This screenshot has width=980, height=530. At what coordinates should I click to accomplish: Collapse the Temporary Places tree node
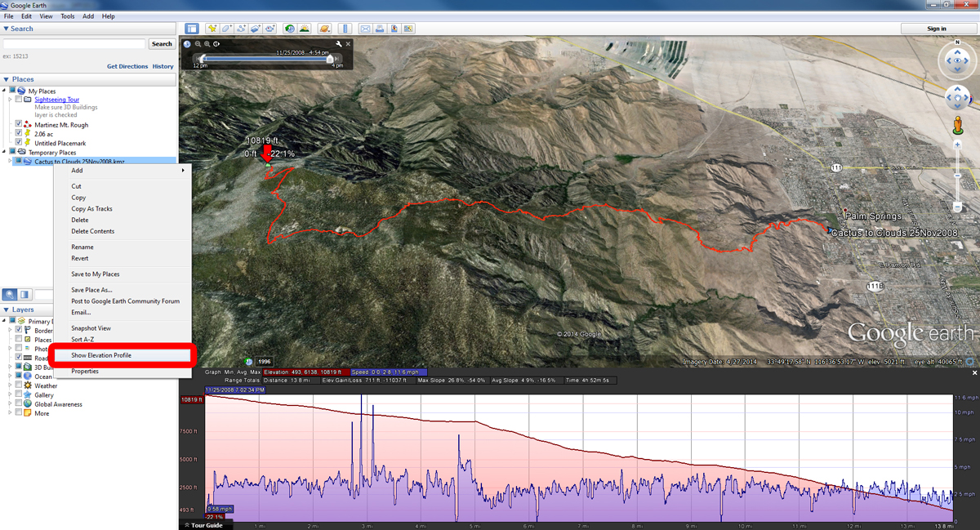point(4,152)
